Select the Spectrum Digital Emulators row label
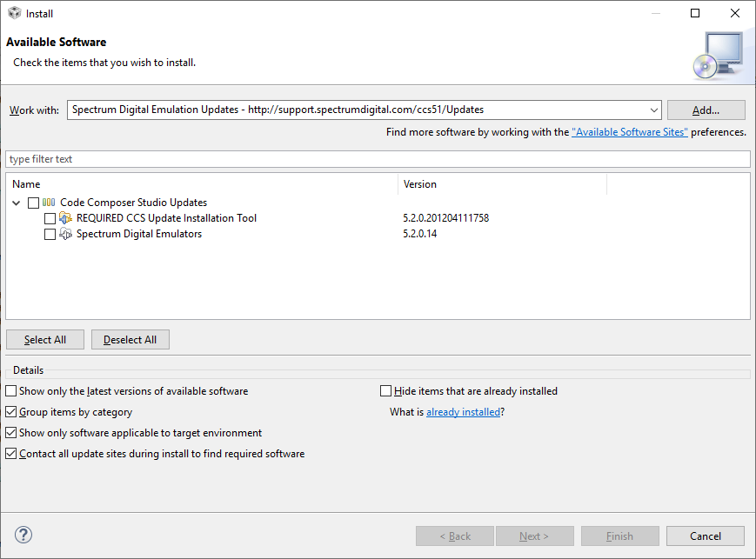756x559 pixels. click(x=139, y=234)
